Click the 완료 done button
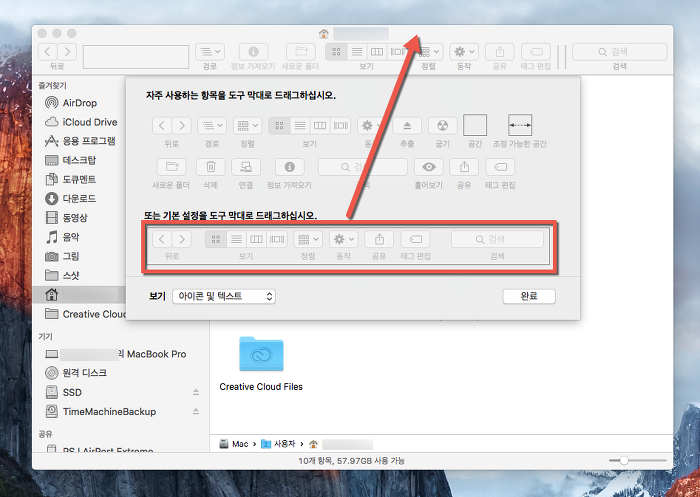Screen dimensions: 700x497 click(529, 297)
